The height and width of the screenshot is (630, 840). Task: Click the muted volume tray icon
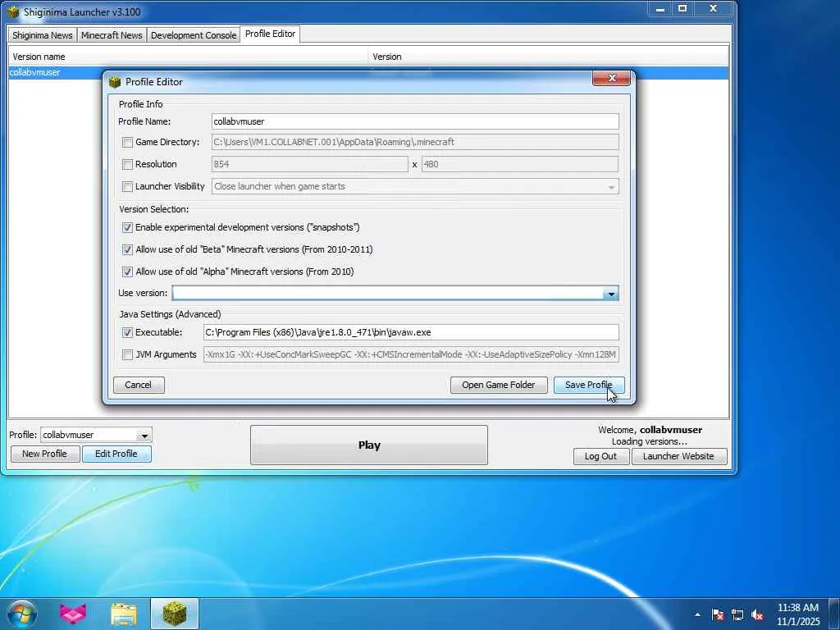click(757, 614)
